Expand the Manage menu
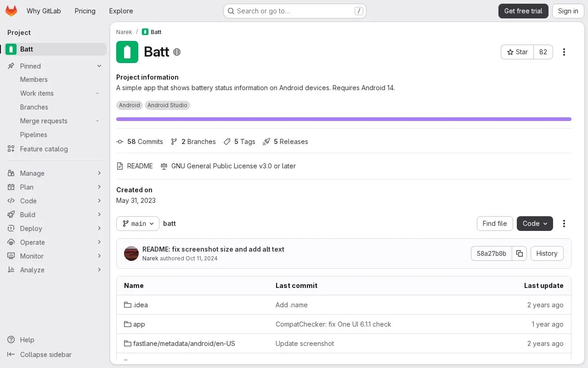Screen dimensions: 588x368 point(55,173)
